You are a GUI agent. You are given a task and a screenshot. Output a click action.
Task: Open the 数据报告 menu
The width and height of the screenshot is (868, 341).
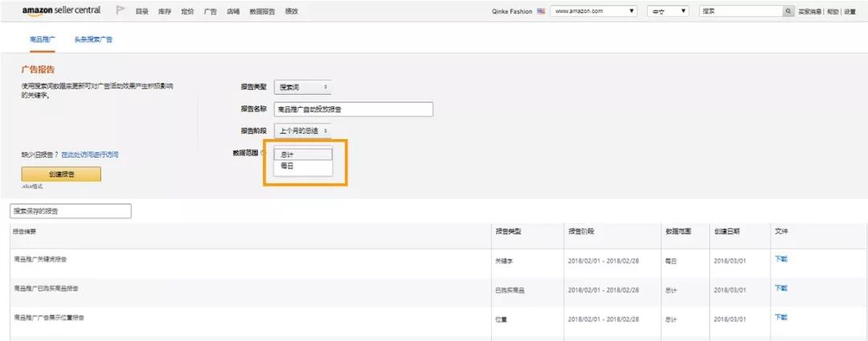pyautogui.click(x=262, y=11)
